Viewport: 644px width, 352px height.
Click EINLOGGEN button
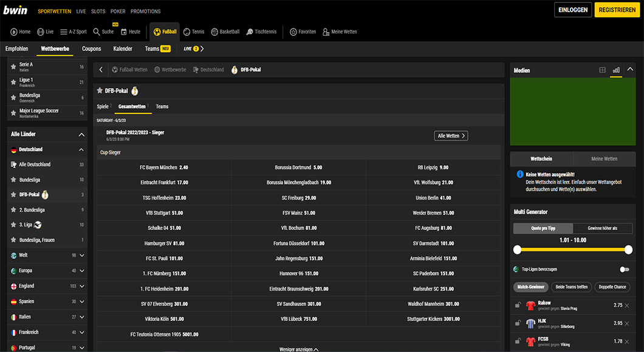572,10
